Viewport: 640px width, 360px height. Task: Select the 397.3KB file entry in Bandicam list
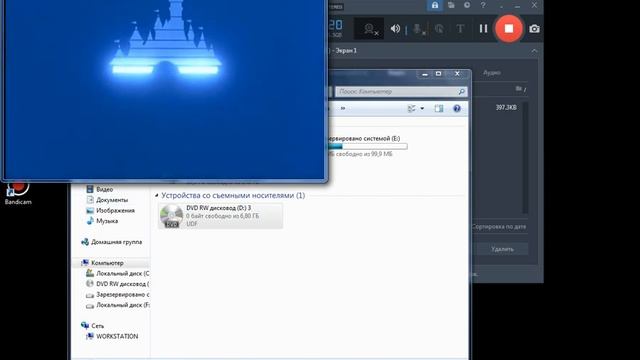tap(506, 107)
